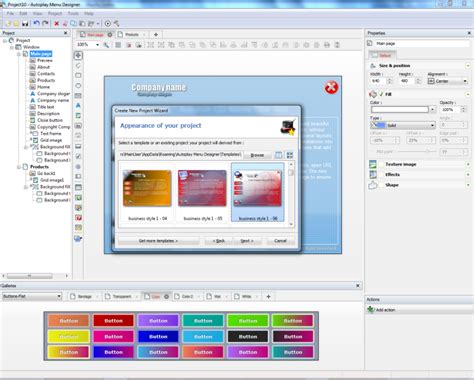Add a new page tab with plus
Image resolution: width=474 pixels, height=380 pixels.
tap(156, 35)
